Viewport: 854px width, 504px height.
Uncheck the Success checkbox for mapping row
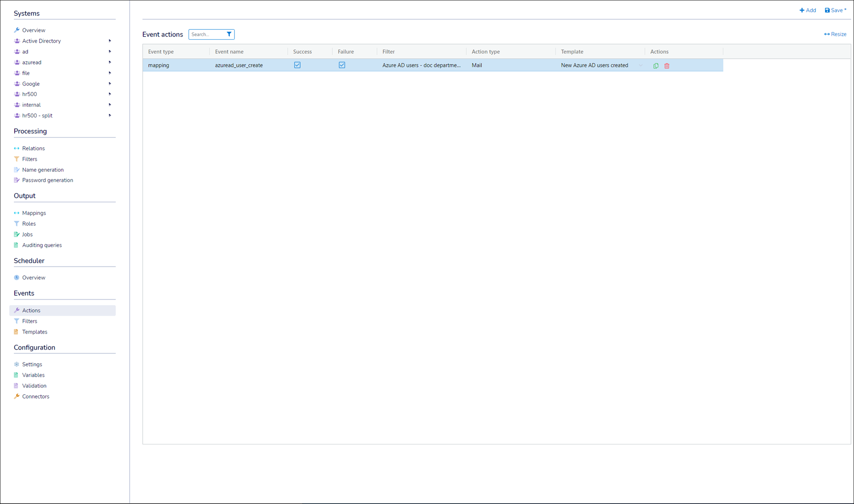pyautogui.click(x=297, y=65)
